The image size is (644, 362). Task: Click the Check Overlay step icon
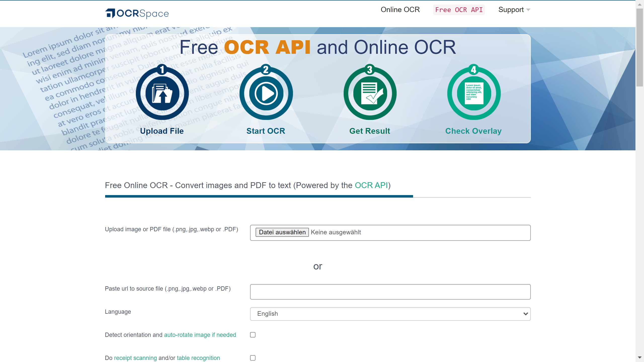(x=473, y=93)
